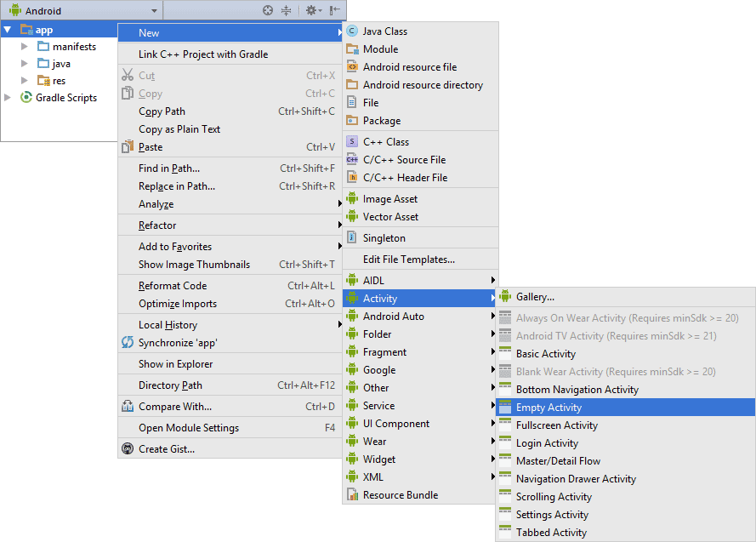Click the Collapse All icon in project toolbar
The image size is (756, 542).
287,10
